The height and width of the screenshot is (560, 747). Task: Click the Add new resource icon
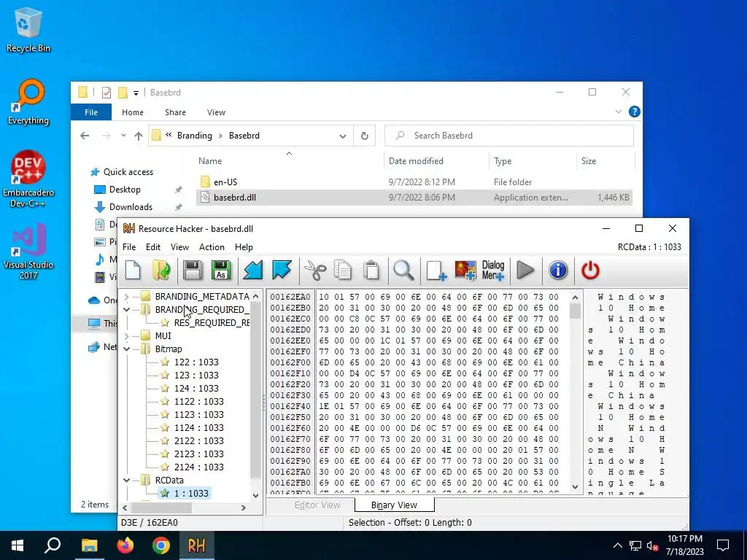[x=436, y=270]
